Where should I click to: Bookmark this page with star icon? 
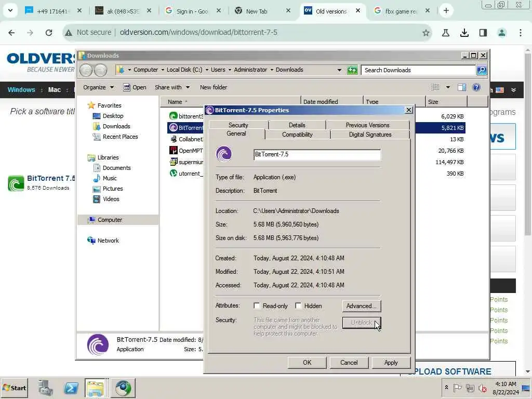pyautogui.click(x=426, y=33)
